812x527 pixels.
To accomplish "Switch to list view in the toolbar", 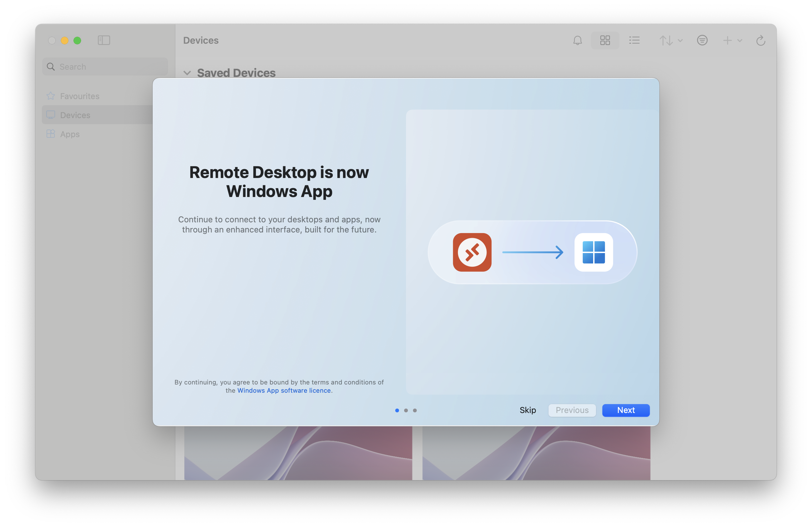I will [x=634, y=40].
